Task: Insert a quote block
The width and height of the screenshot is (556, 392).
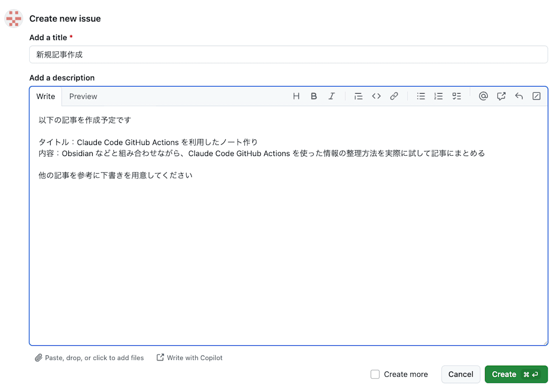Action: coord(358,96)
